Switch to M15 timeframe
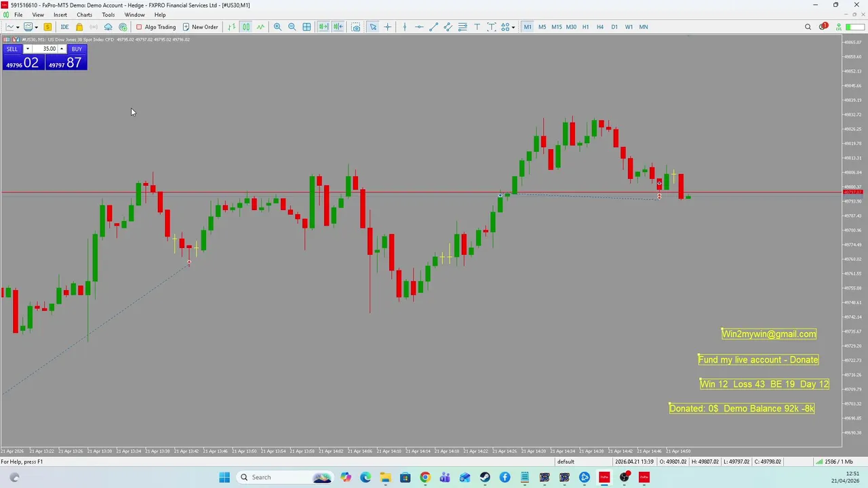The width and height of the screenshot is (868, 488). tap(557, 27)
